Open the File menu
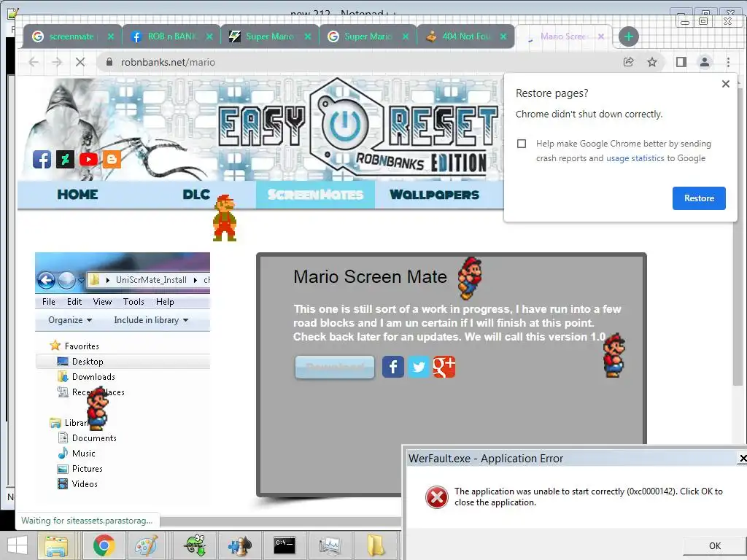 [x=49, y=302]
